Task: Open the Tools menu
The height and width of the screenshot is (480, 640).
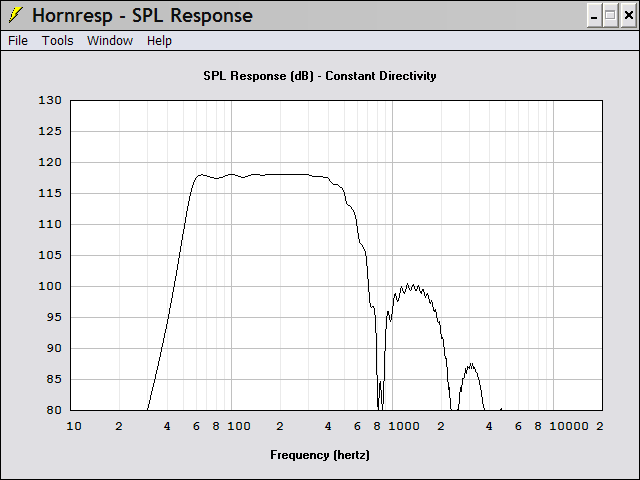Action: coord(58,40)
